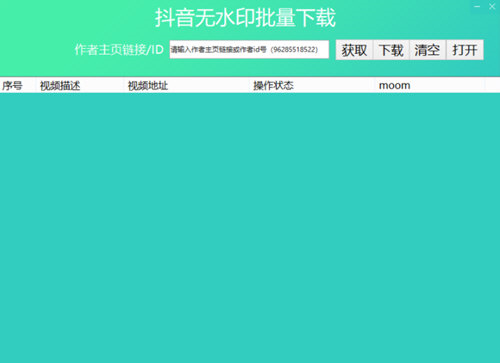This screenshot has height=363, width=500.
Task: Clear the list using 清空
Action: click(x=427, y=50)
